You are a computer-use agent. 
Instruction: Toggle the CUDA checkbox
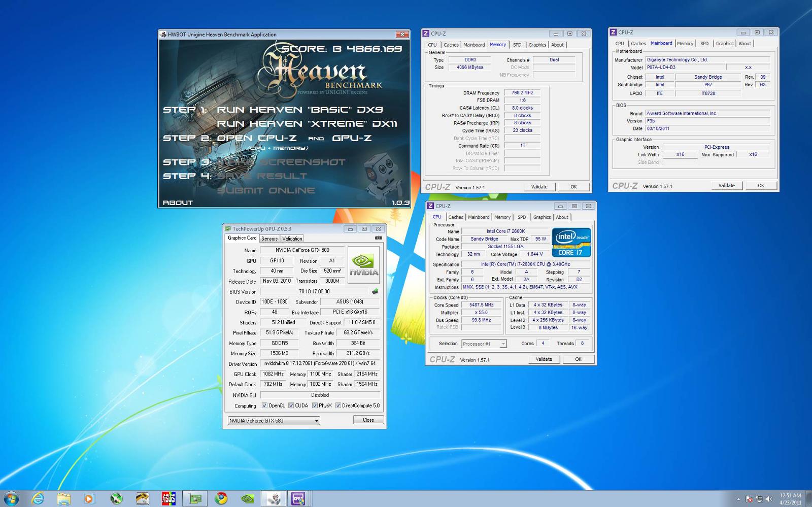(x=291, y=405)
